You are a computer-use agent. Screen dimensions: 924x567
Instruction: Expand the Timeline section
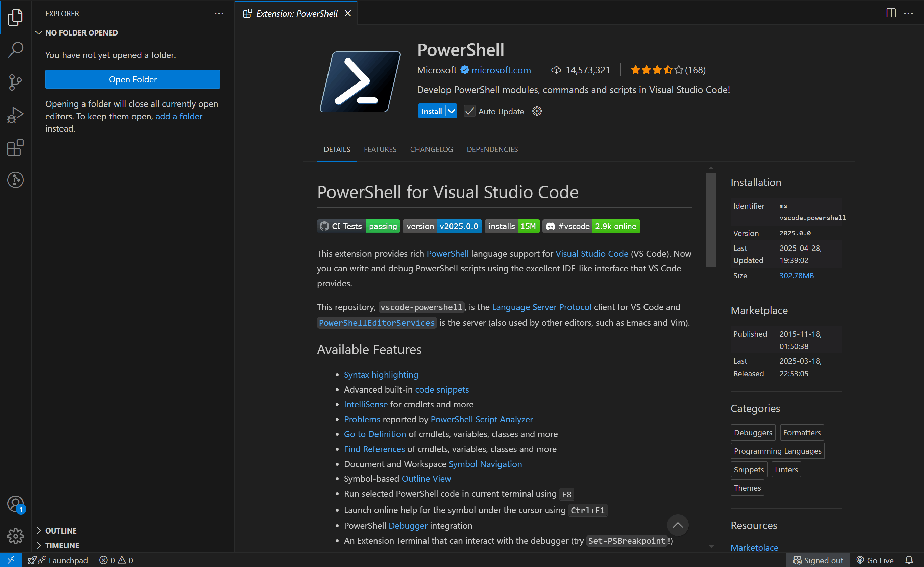(132, 545)
